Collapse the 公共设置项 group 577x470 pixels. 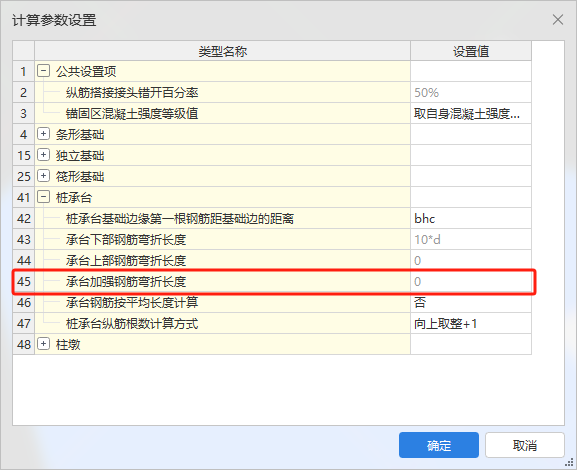coord(43,71)
